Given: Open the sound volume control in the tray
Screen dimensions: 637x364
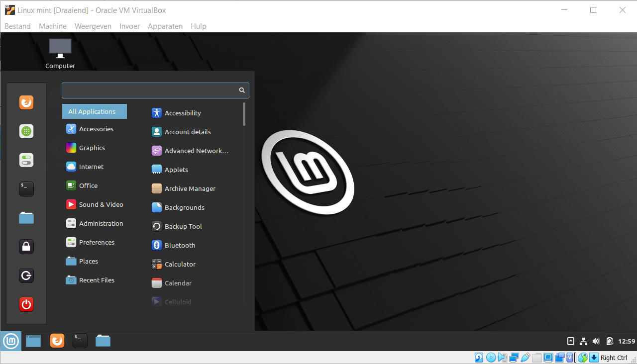Looking at the screenshot, I should click(596, 341).
